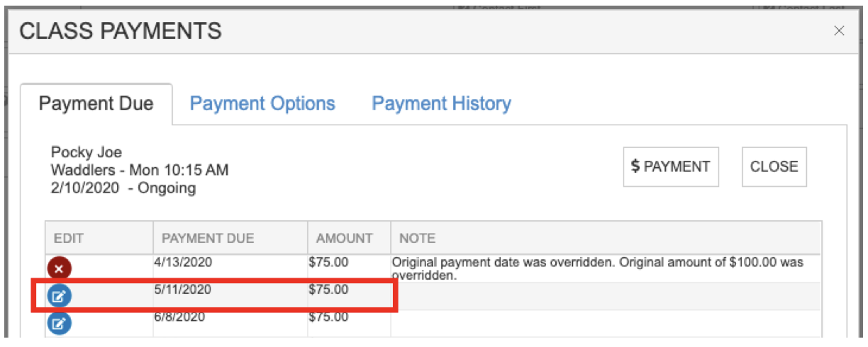
Task: Click the Waddlers - Mon 10:15 AM class text
Action: pos(140,170)
